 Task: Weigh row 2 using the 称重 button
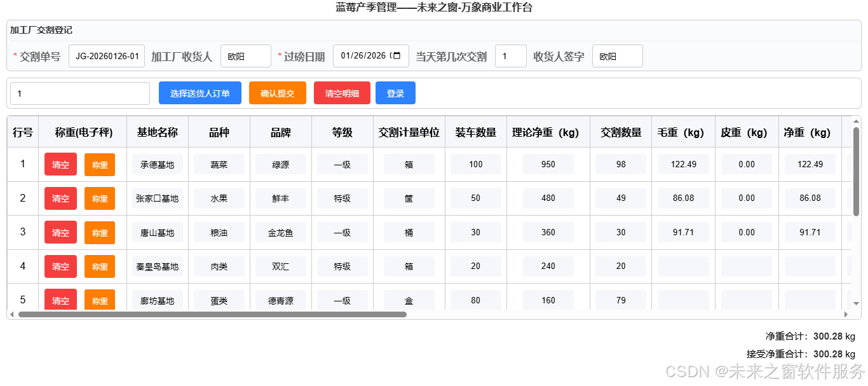[x=100, y=198]
